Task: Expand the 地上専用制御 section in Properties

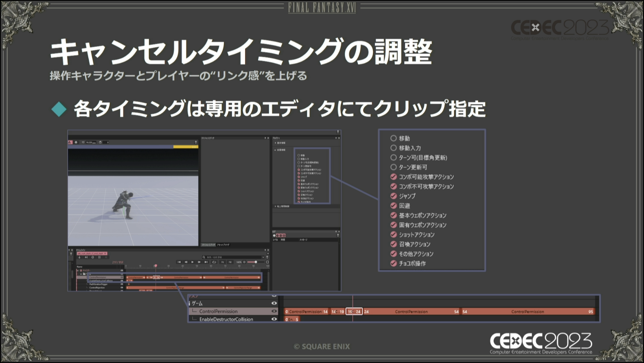Action: (x=275, y=206)
